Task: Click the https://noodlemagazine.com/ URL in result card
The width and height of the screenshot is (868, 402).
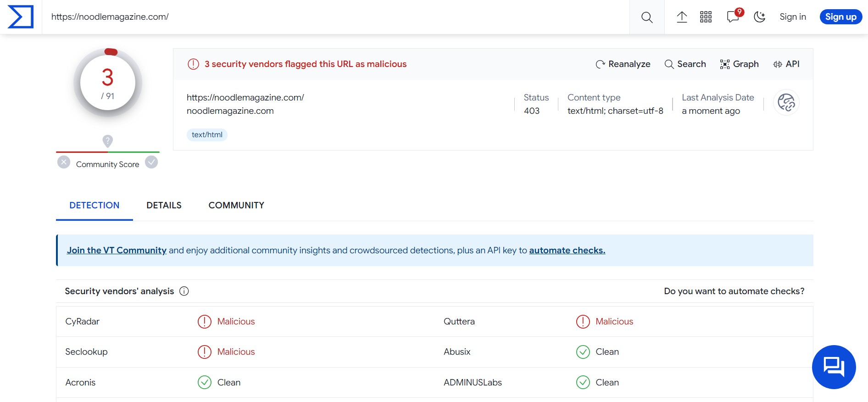Action: coord(245,98)
